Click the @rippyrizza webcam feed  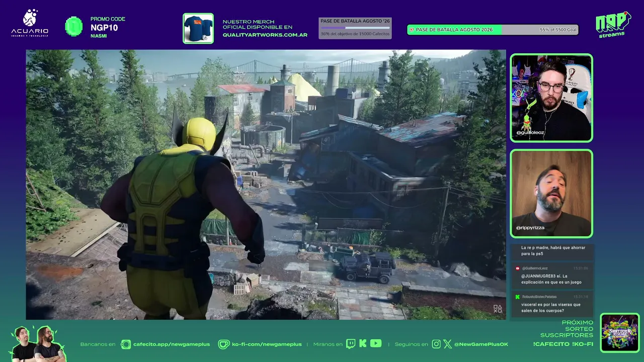551,194
